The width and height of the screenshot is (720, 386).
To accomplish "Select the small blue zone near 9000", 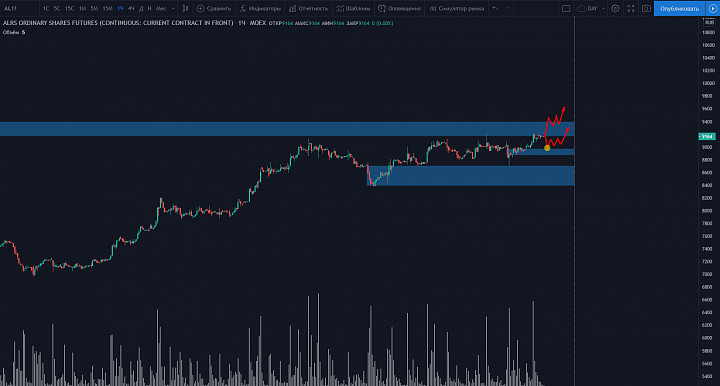I will [x=542, y=152].
